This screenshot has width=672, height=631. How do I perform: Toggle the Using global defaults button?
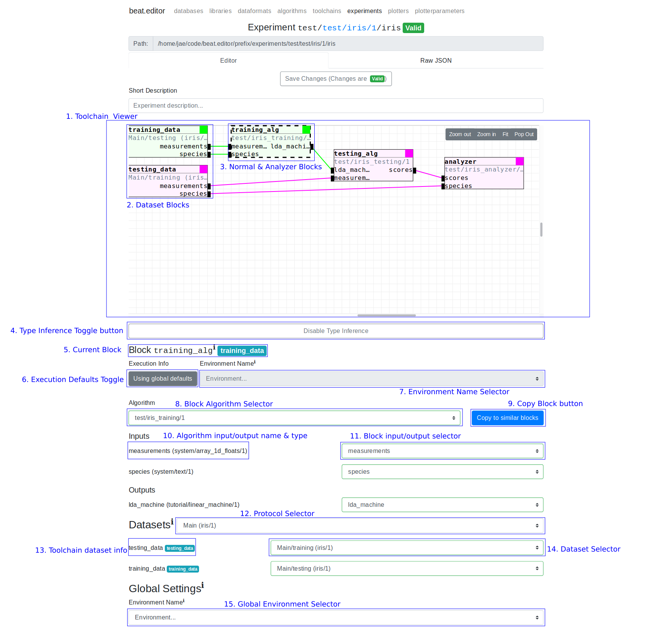(163, 379)
